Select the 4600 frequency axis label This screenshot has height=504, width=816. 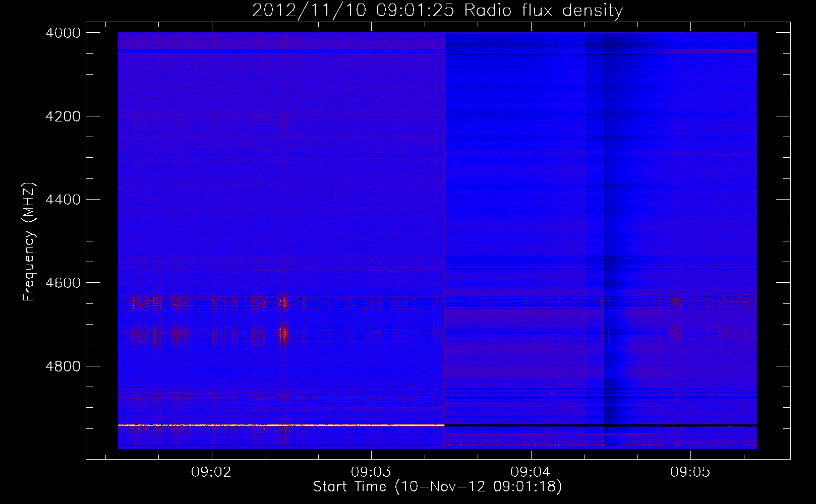pyautogui.click(x=63, y=283)
